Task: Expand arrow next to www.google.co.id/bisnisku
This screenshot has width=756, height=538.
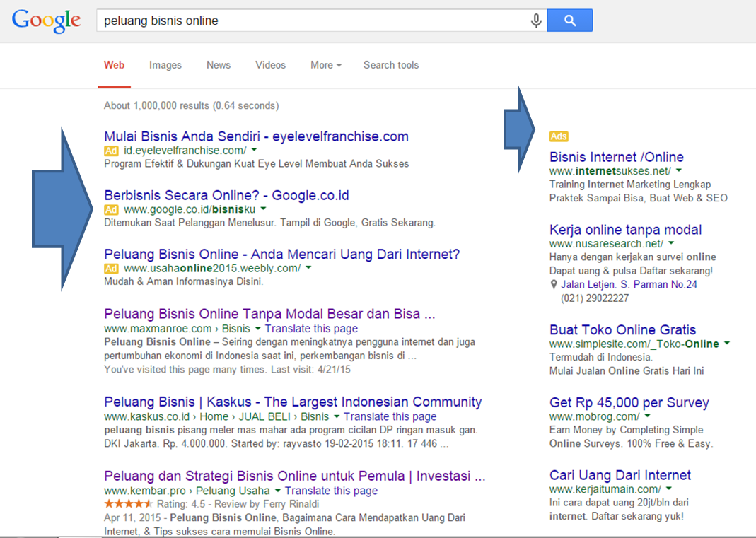Action: tap(263, 209)
